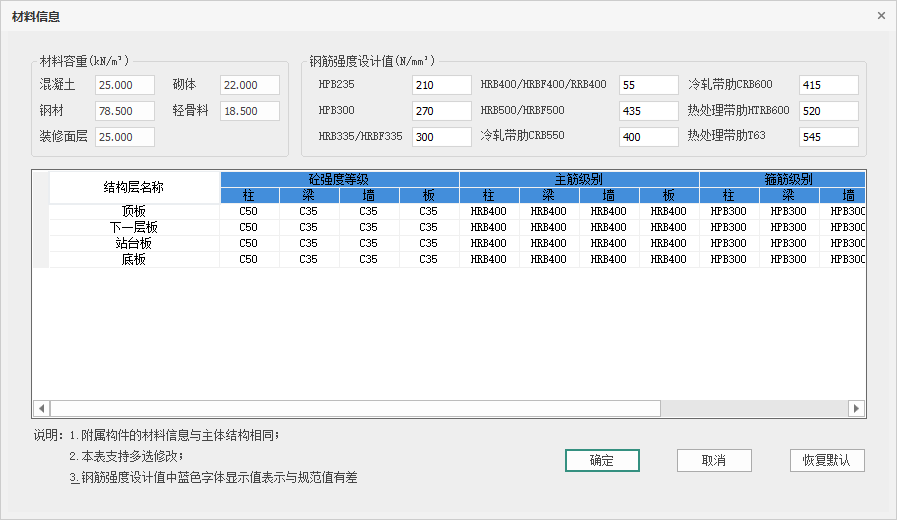
Task: Click the horizontal scrollbar right arrow
Action: [855, 408]
